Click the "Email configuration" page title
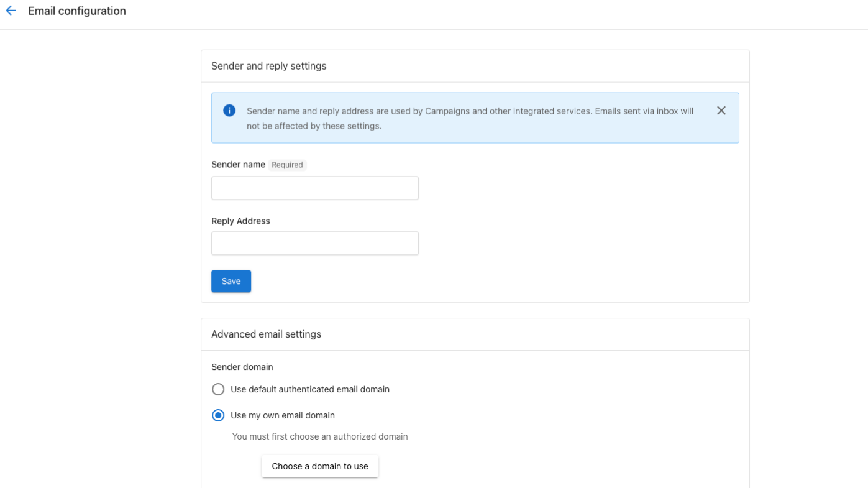 [76, 11]
